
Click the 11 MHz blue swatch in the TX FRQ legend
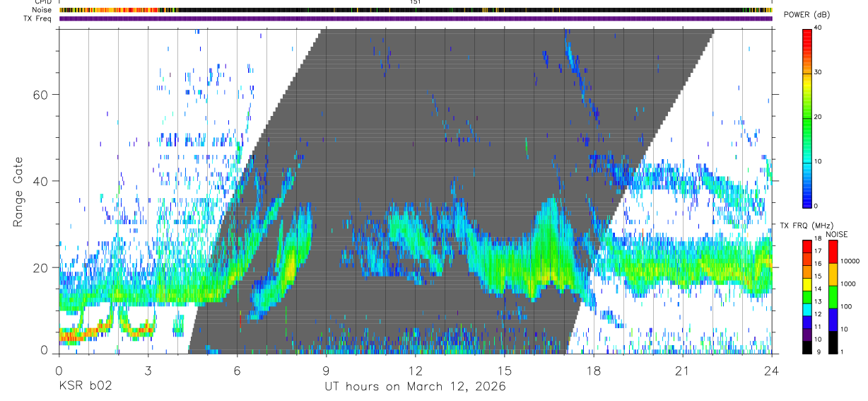coord(807,322)
